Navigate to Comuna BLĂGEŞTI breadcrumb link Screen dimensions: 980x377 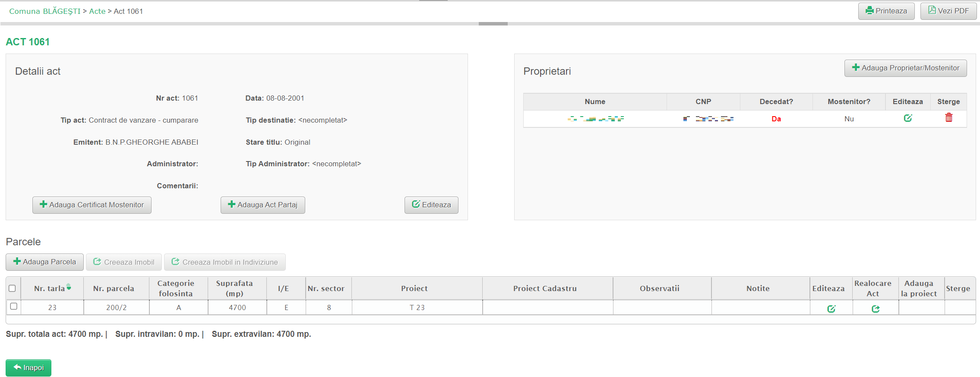pyautogui.click(x=44, y=11)
